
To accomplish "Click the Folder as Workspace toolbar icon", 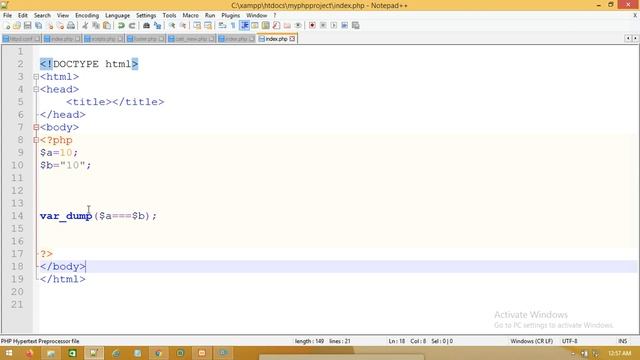I will click(287, 26).
